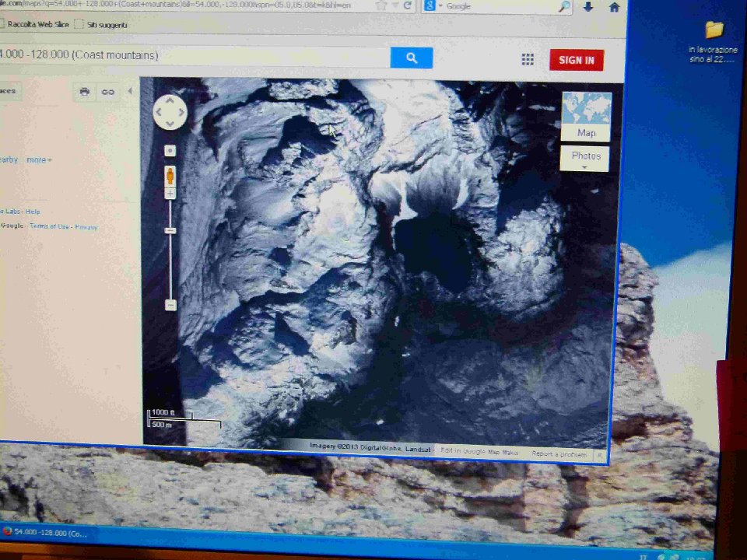Click the print map icon
This screenshot has width=747, height=560.
[x=85, y=92]
